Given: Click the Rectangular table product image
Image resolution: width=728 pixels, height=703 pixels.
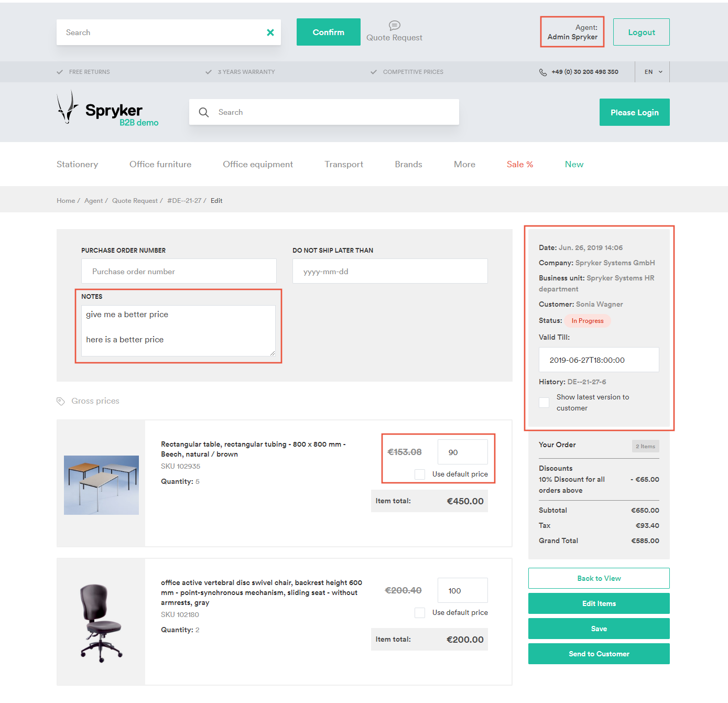Looking at the screenshot, I should point(101,485).
